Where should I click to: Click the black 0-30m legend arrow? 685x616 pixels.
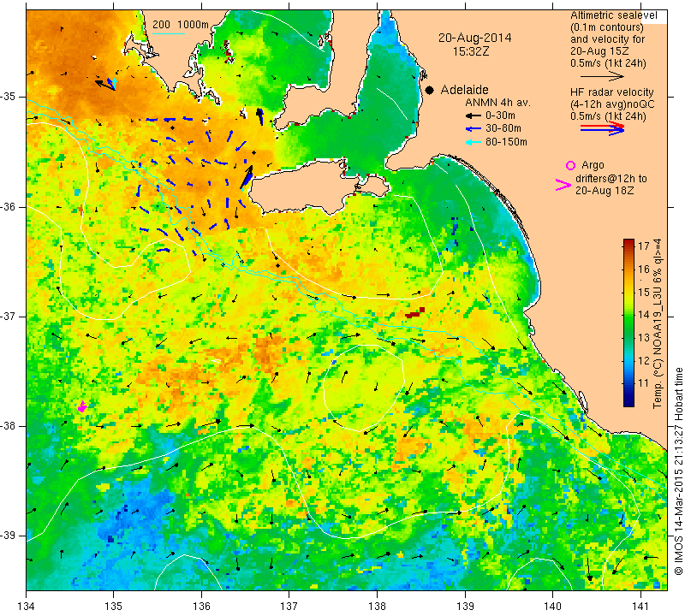(x=473, y=115)
